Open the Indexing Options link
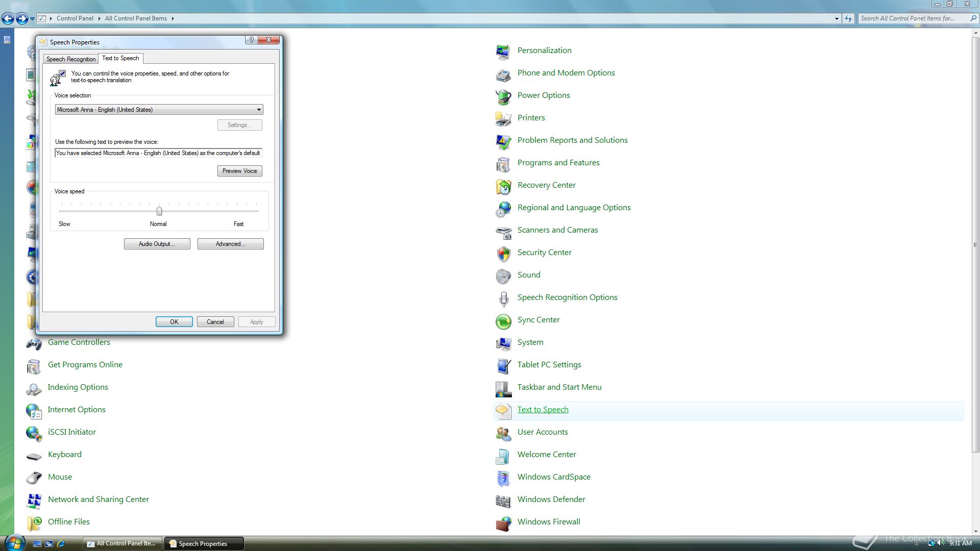The width and height of the screenshot is (980, 551). (x=78, y=387)
